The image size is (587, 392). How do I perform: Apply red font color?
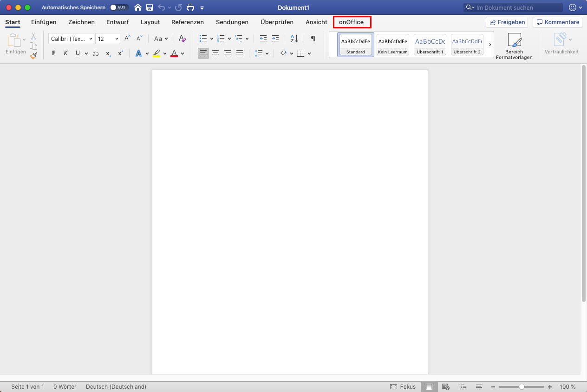174,53
